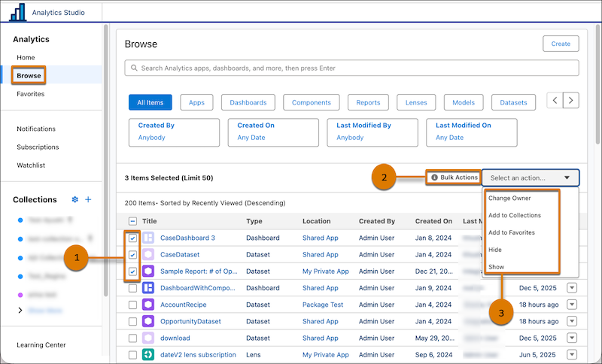Image resolution: width=602 pixels, height=364 pixels.
Task: Sort by the Created On column header
Action: click(433, 221)
